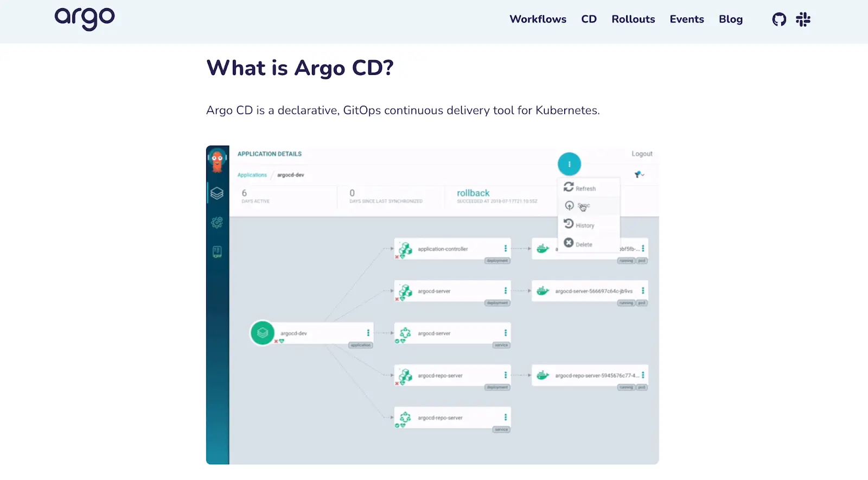Open kebab menu of argocd-repo-server-5945676c77 pod
868x480 pixels.
(x=643, y=375)
